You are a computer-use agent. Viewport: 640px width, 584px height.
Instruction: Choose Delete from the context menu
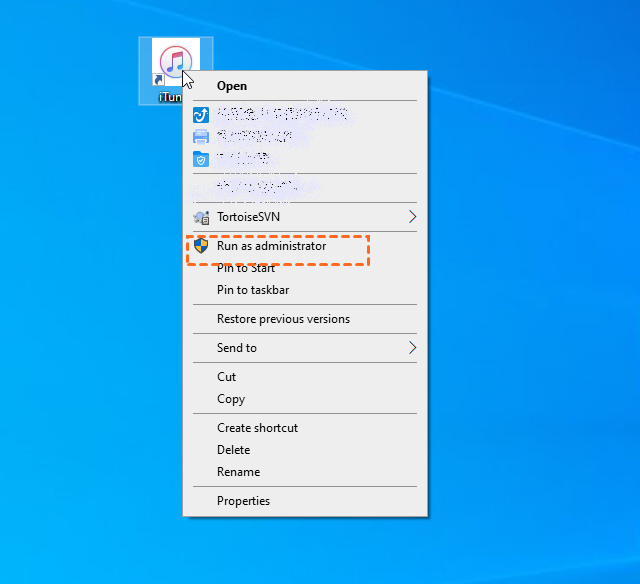[x=233, y=450]
